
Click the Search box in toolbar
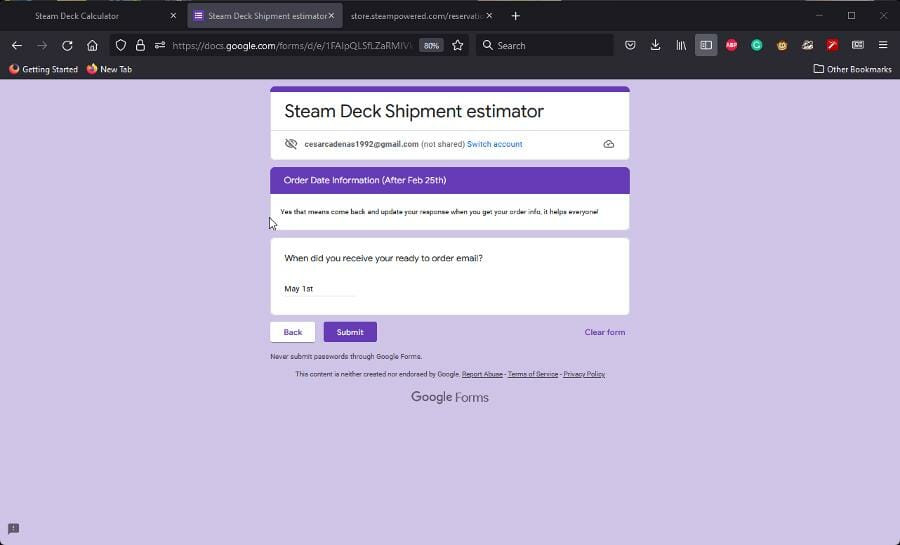point(544,45)
